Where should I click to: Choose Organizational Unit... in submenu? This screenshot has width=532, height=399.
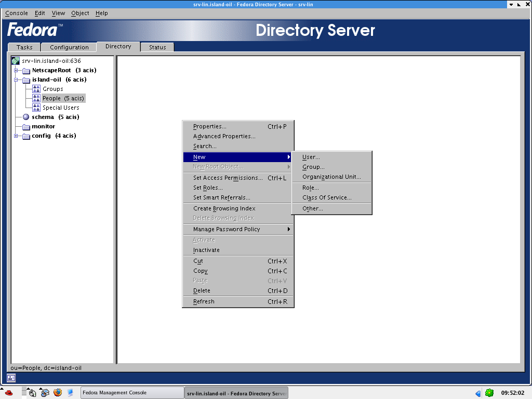click(x=331, y=177)
